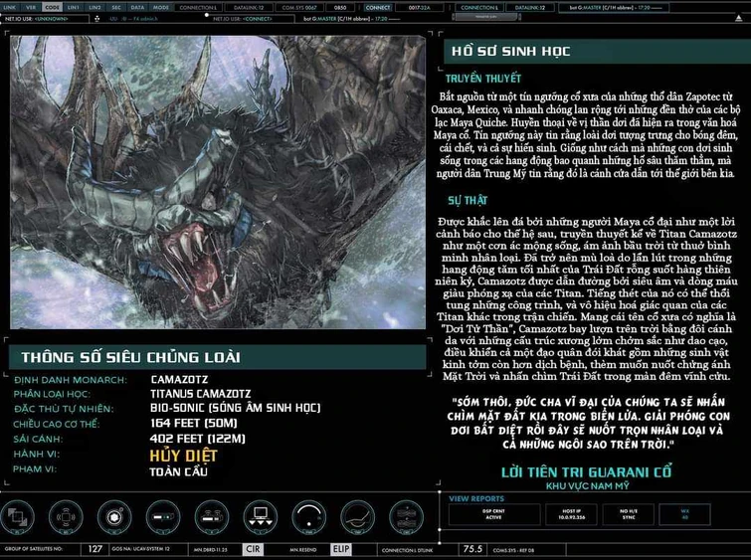This screenshot has height=560, width=751.
Task: Click the 75.5 value in status bar
Action: point(472,549)
